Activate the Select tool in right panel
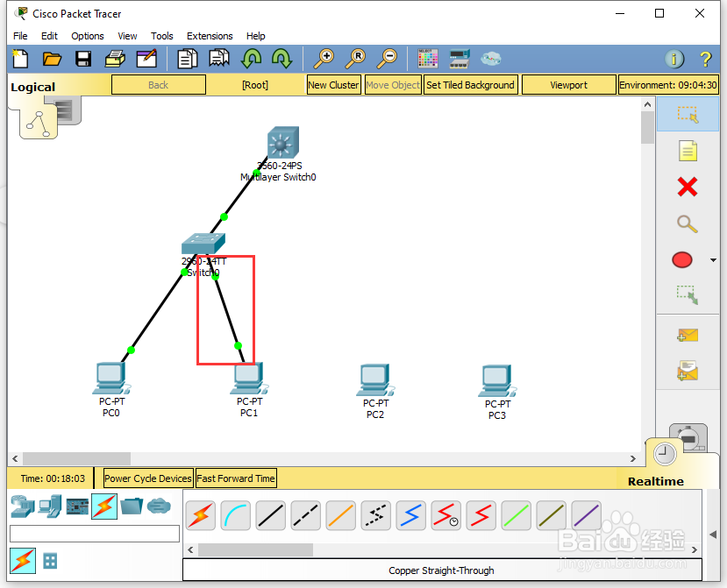727x588 pixels. [688, 115]
